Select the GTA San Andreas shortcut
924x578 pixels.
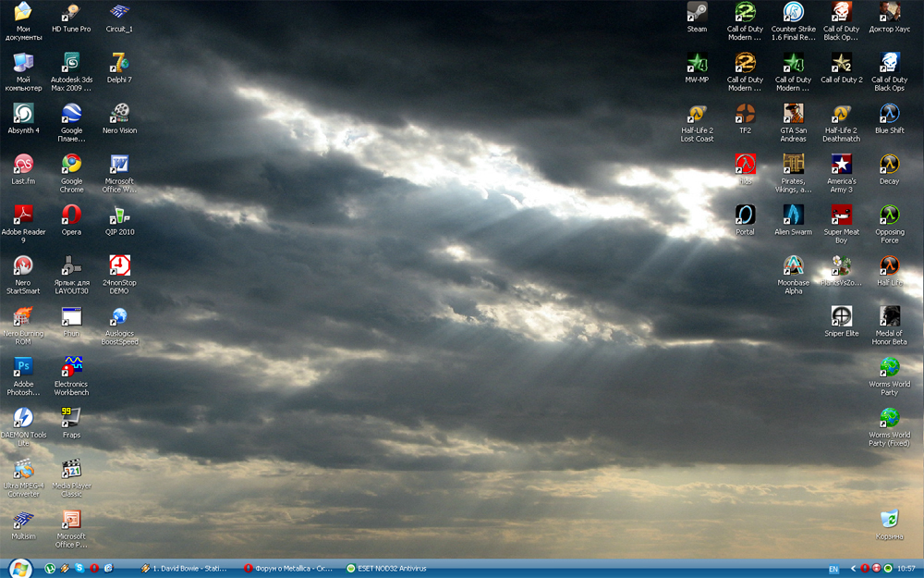(793, 114)
